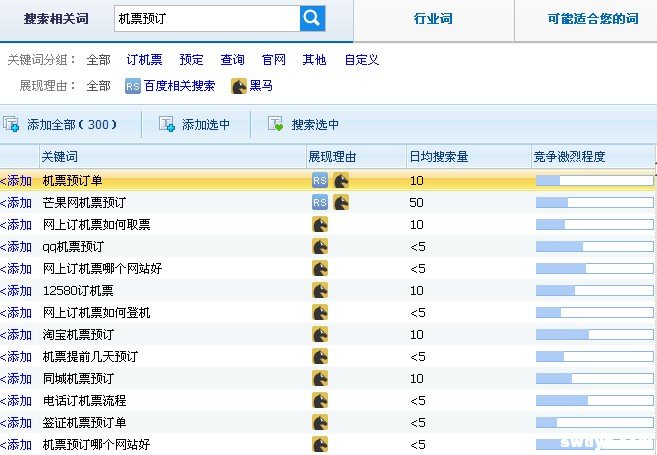The image size is (657, 455).
Task: Click the black horse icon beside 黑马 filter
Action: tap(239, 86)
